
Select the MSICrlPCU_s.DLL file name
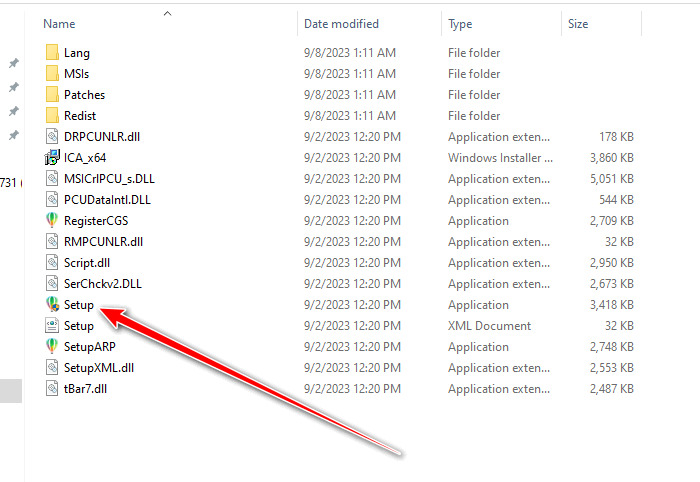click(x=109, y=179)
